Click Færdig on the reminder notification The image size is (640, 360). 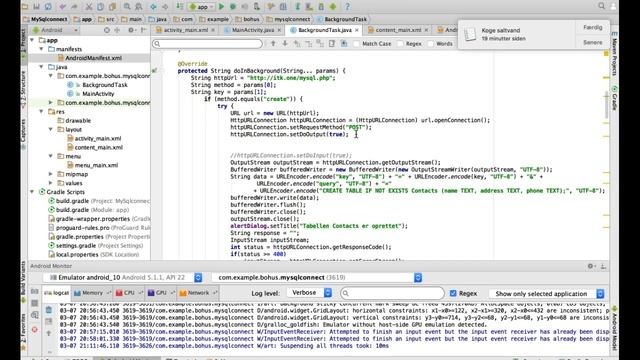click(593, 27)
